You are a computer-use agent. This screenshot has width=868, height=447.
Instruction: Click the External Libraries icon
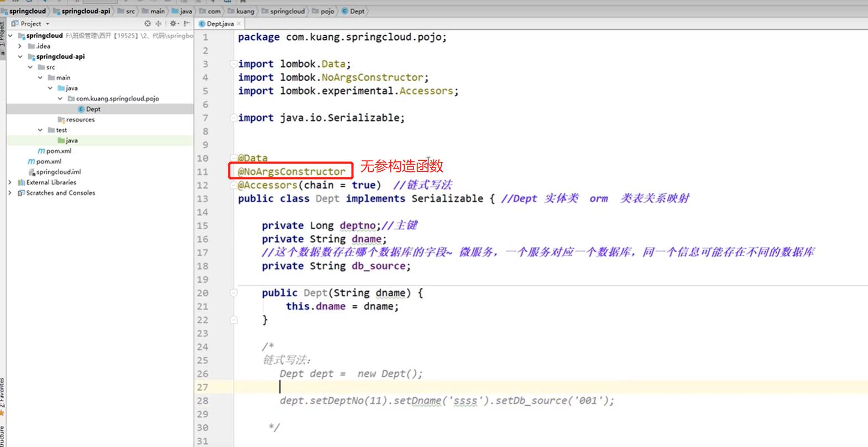(x=21, y=182)
